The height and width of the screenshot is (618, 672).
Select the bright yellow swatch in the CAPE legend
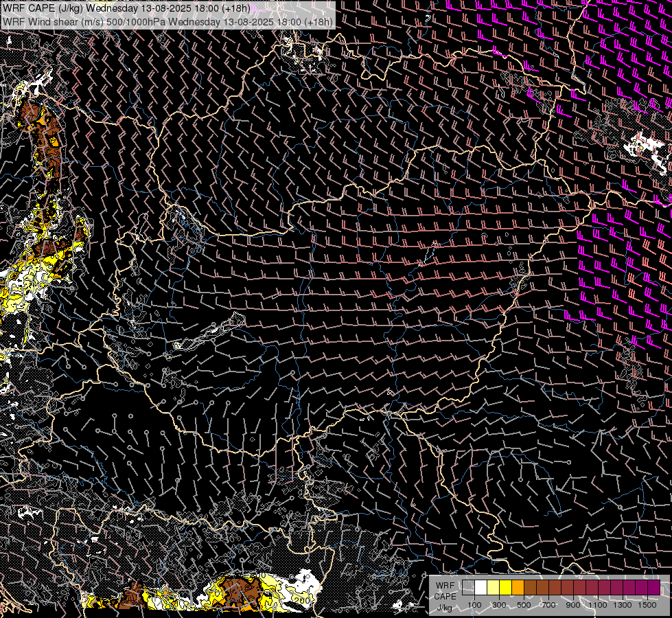coord(505,587)
